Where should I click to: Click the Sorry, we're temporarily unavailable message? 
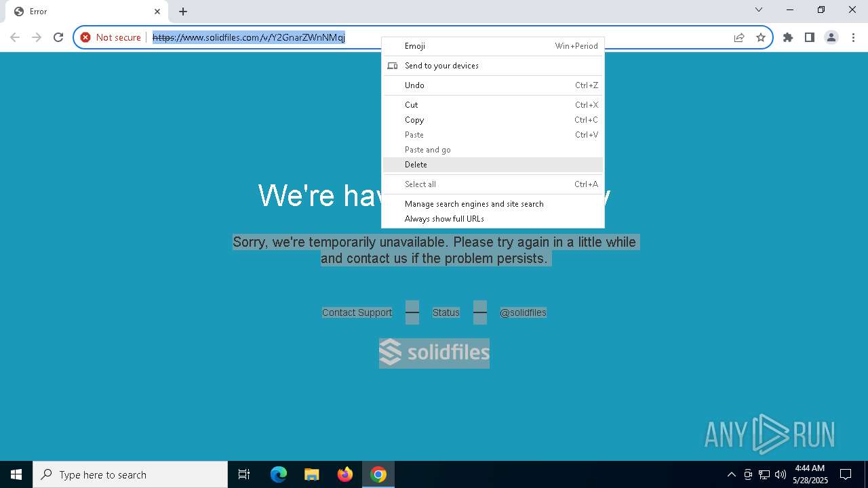pyautogui.click(x=434, y=250)
